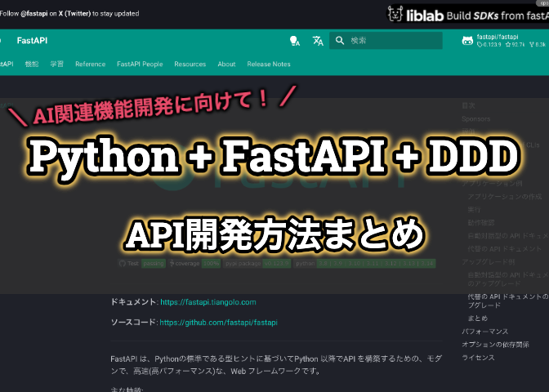Open the Reference tab
This screenshot has height=392, width=549.
pyautogui.click(x=90, y=64)
